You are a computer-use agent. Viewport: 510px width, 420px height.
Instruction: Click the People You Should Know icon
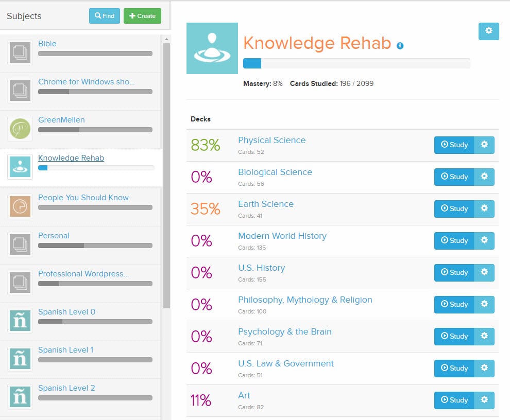click(x=20, y=206)
